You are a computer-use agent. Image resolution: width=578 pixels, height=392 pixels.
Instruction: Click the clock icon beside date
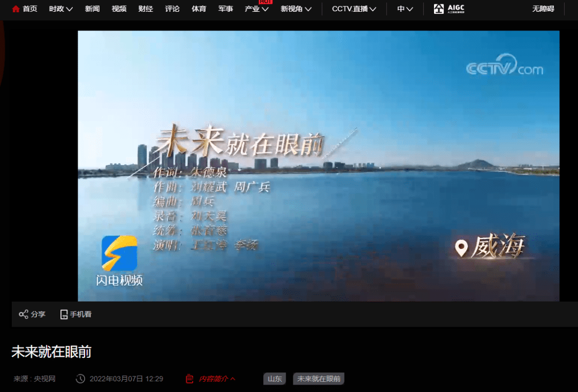(80, 379)
